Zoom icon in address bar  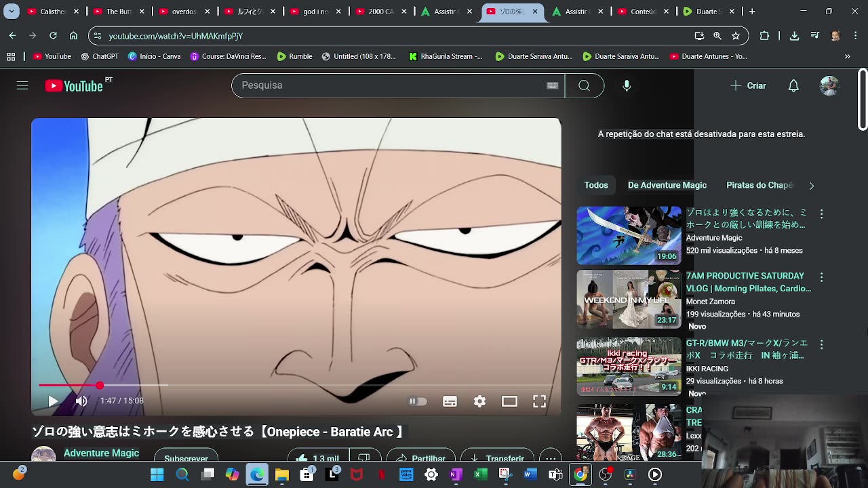point(717,36)
